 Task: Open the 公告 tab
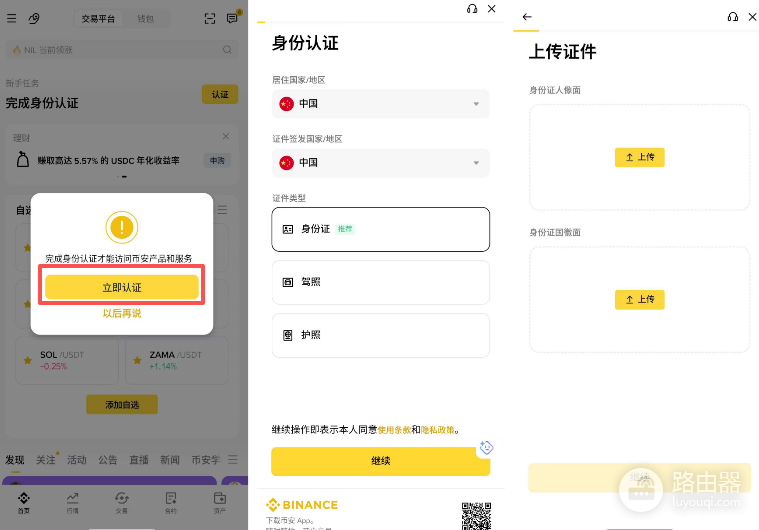107,460
